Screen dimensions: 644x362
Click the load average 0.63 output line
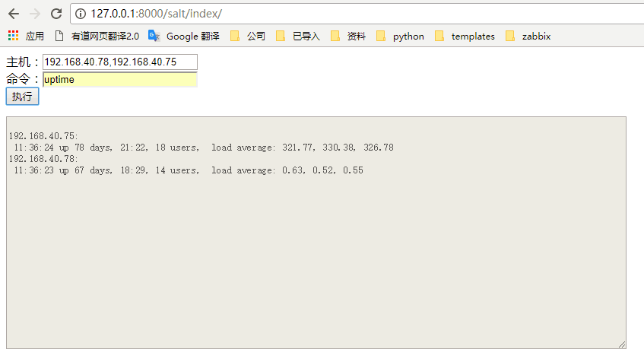point(188,170)
